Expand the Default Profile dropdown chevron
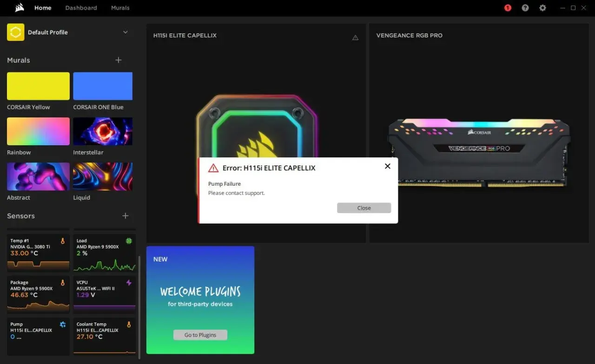This screenshot has width=595, height=364. (125, 32)
